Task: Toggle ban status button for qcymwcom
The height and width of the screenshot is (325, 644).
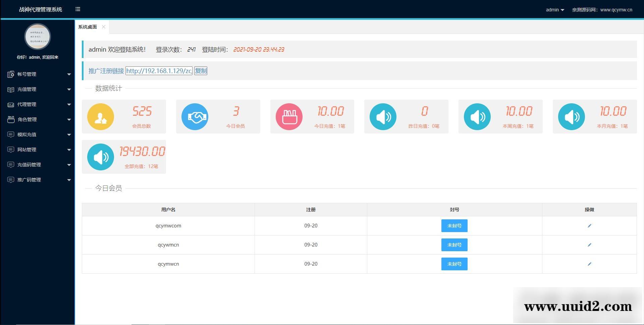Action: click(454, 226)
